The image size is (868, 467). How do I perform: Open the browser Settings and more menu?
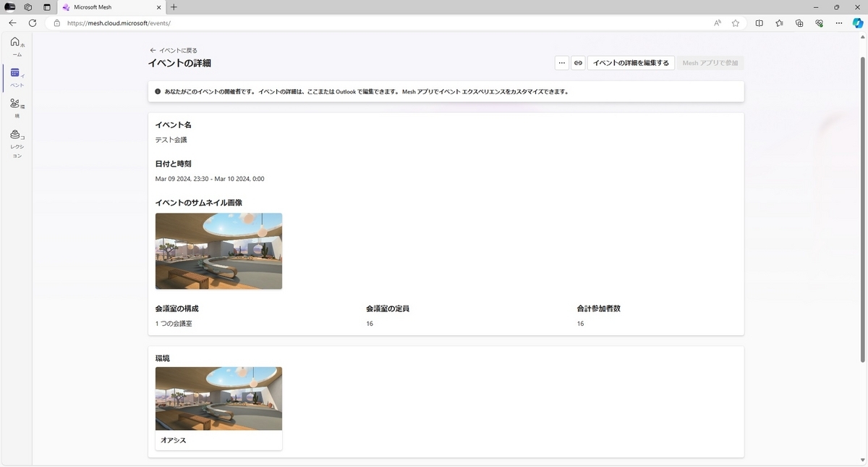[839, 23]
